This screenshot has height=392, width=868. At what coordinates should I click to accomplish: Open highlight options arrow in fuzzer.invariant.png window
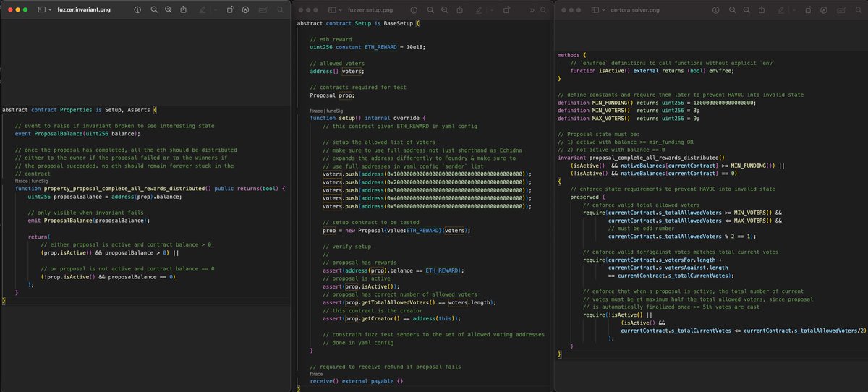click(x=216, y=9)
